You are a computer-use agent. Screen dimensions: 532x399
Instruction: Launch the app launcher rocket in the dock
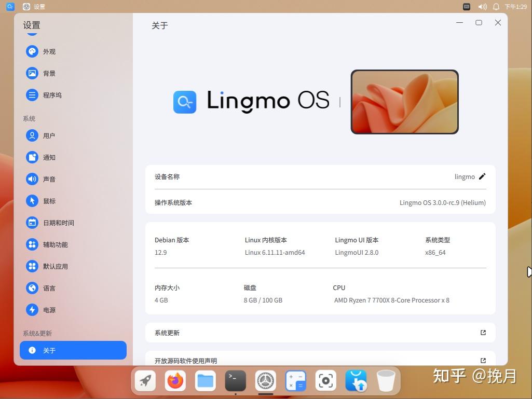145,380
